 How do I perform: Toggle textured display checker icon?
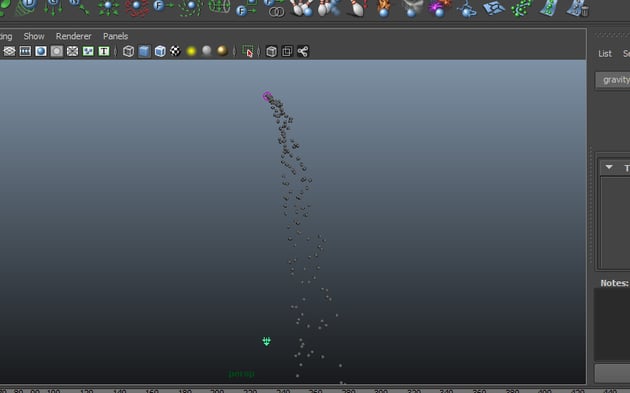point(175,51)
